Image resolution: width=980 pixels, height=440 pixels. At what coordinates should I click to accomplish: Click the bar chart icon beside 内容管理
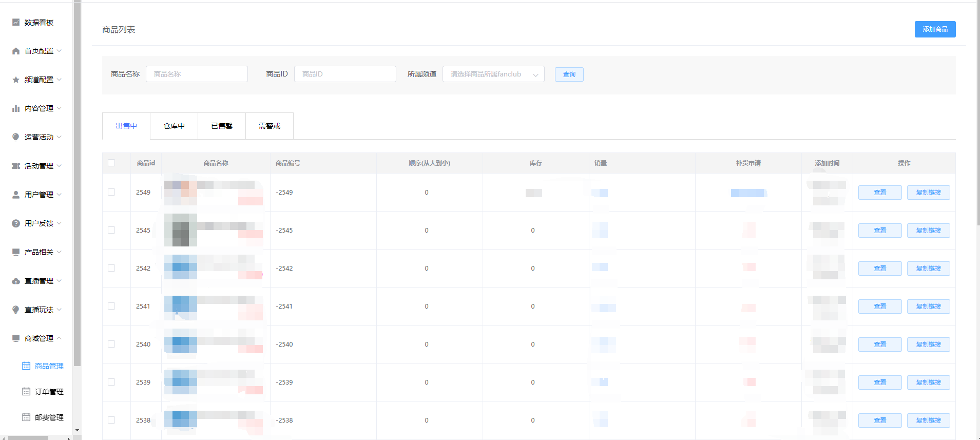point(16,108)
